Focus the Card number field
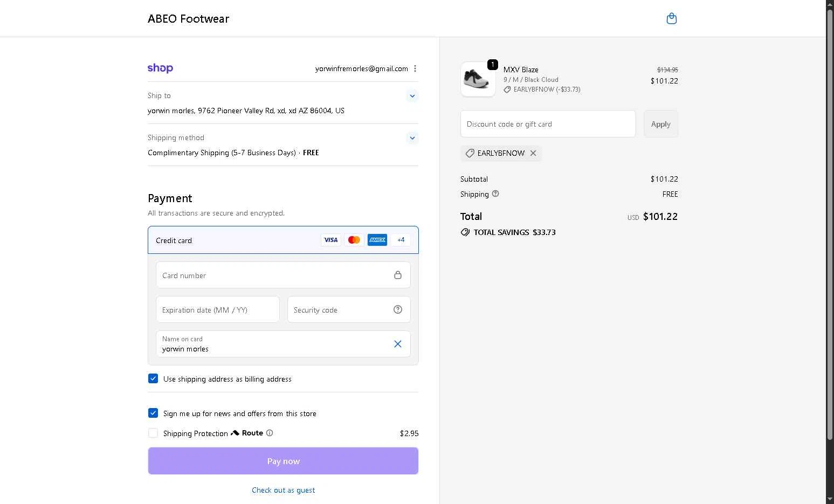Screen dimensions: 834x504 coord(283,275)
